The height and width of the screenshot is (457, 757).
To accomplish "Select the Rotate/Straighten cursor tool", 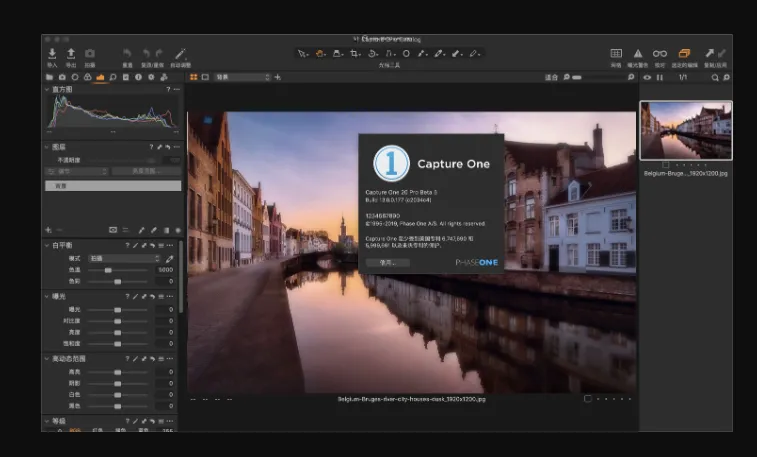I will coord(373,54).
